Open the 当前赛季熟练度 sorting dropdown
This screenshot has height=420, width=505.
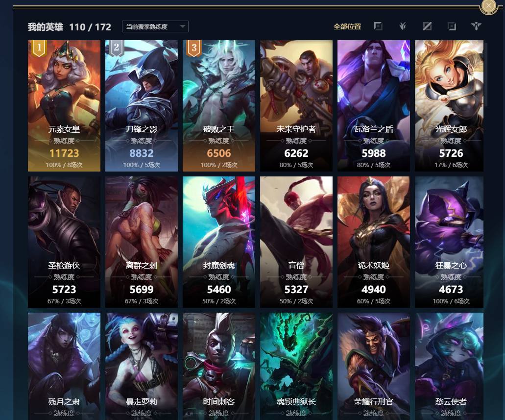coord(155,26)
